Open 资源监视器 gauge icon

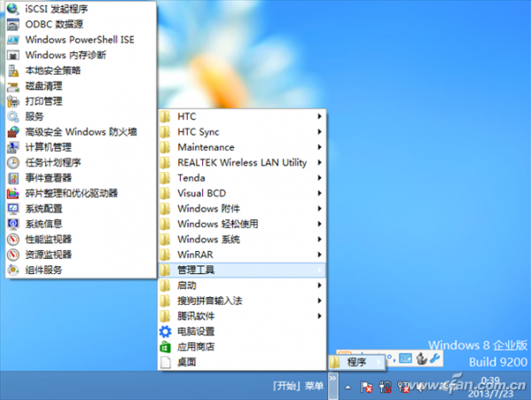tap(13, 255)
